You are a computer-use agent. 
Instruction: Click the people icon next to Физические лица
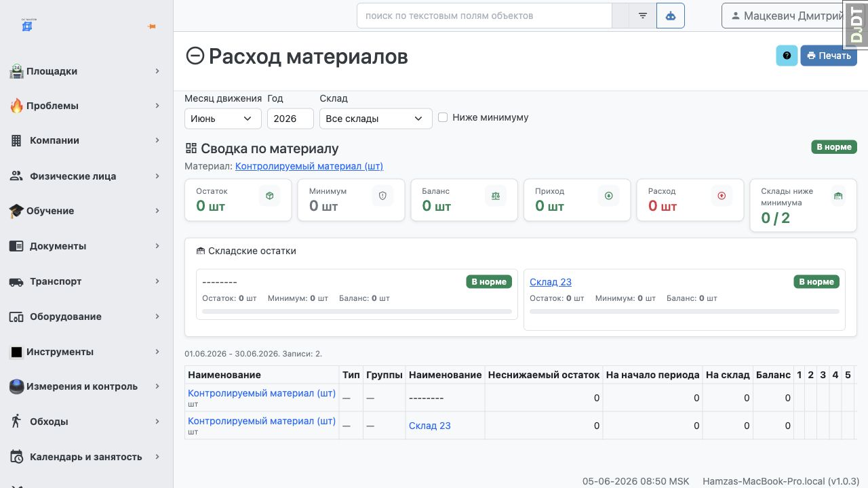pos(16,176)
